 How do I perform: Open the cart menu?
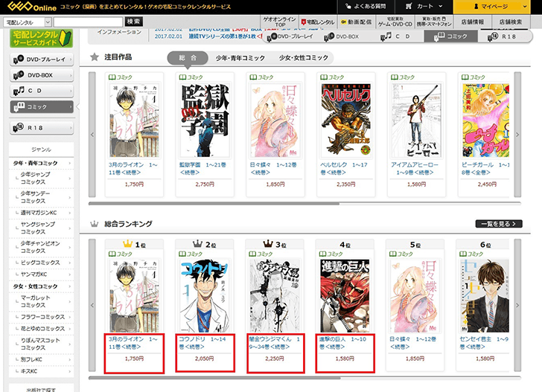[x=424, y=7]
